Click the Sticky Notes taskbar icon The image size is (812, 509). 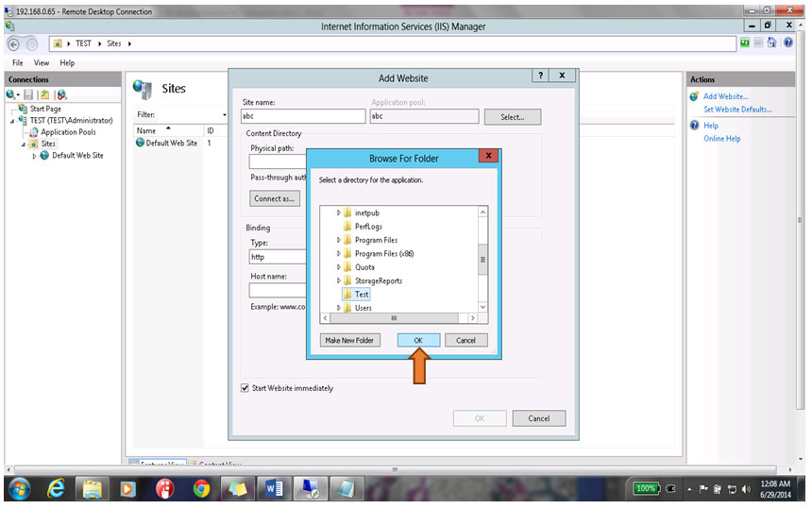click(x=237, y=488)
